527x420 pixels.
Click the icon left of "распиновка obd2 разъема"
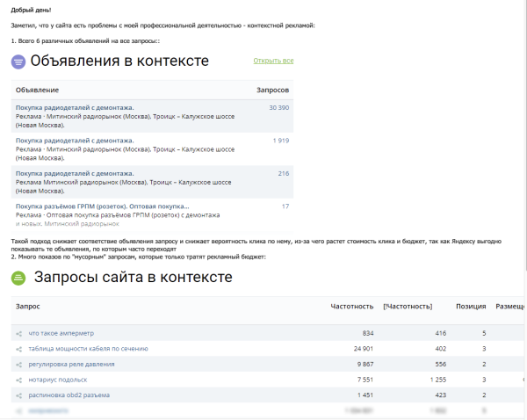click(18, 395)
